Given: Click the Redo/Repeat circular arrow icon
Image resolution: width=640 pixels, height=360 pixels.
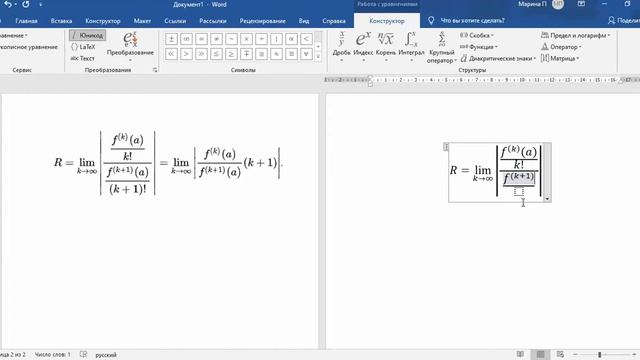Looking at the screenshot, I should (x=26, y=4).
